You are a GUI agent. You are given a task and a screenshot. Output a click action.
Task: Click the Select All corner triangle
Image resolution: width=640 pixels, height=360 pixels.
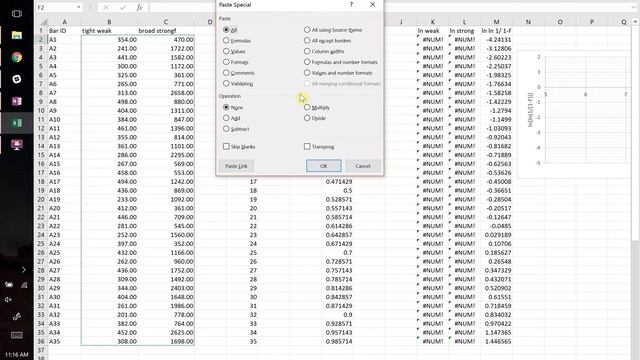(x=44, y=22)
